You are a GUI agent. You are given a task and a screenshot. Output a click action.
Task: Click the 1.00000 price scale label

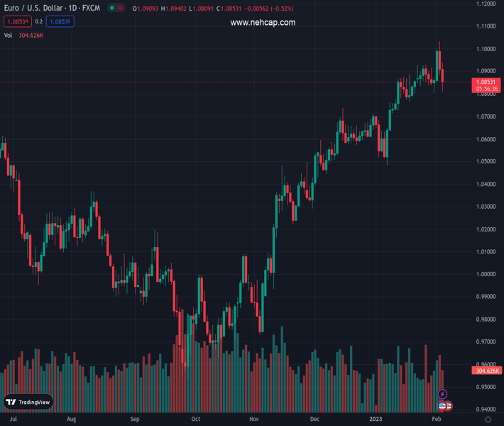click(486, 274)
